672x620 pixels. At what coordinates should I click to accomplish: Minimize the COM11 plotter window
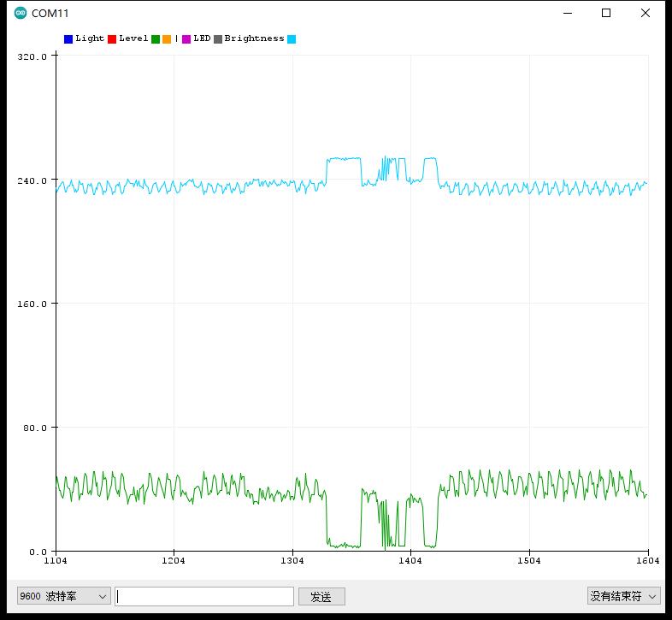click(568, 13)
